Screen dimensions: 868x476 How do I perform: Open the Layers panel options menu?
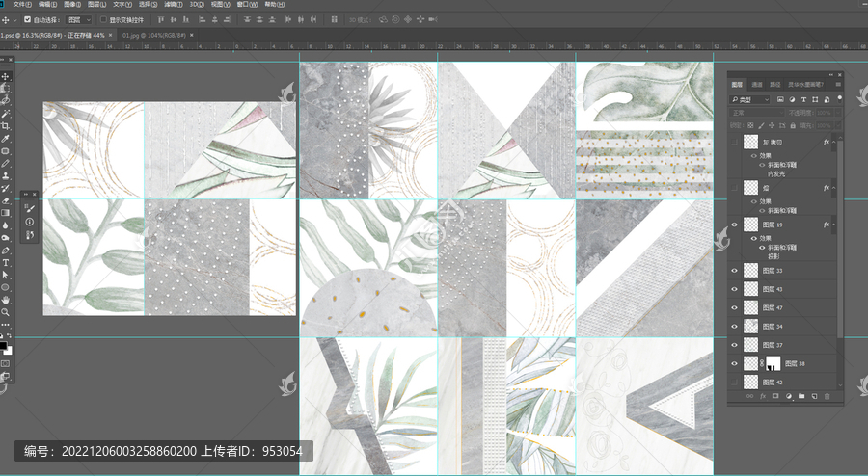tap(838, 85)
